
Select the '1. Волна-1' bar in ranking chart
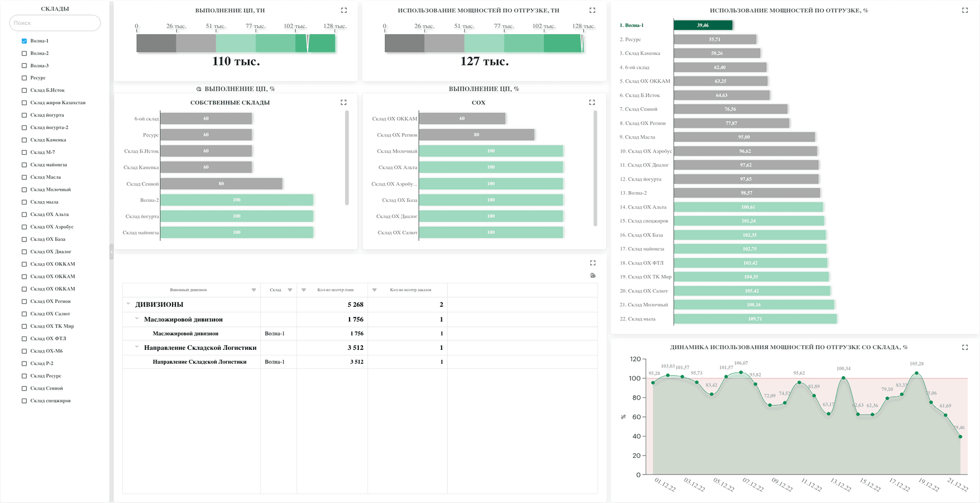point(703,25)
